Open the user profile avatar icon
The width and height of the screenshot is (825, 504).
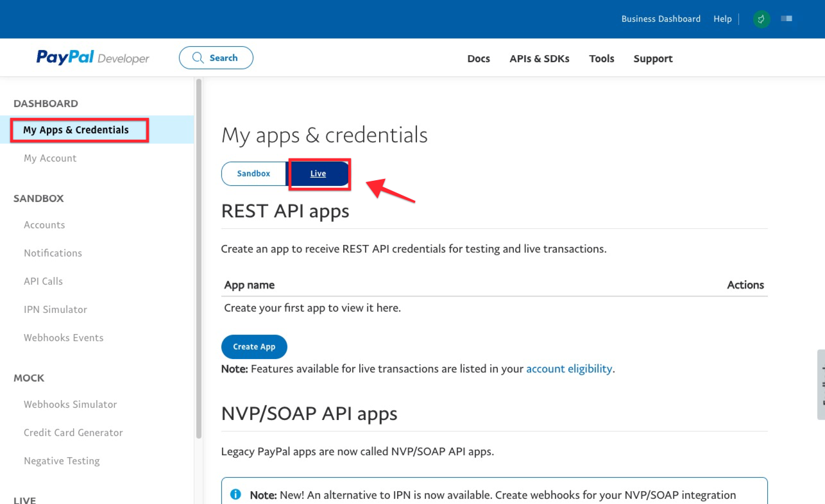[x=761, y=19]
